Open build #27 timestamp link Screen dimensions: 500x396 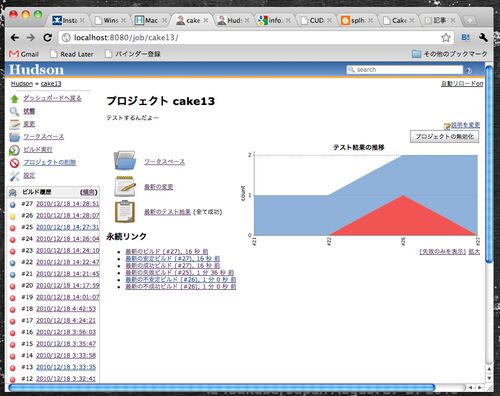point(68,204)
